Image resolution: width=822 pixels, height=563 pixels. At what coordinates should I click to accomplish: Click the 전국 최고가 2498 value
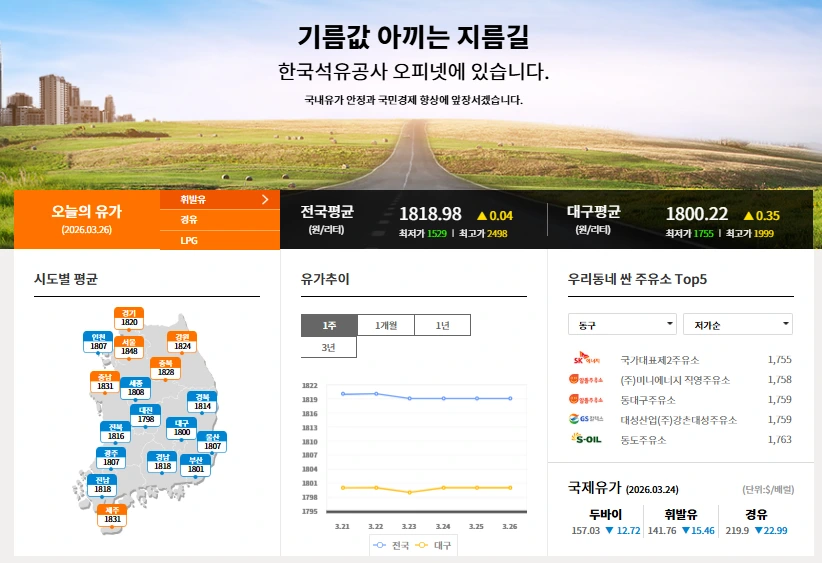point(497,234)
